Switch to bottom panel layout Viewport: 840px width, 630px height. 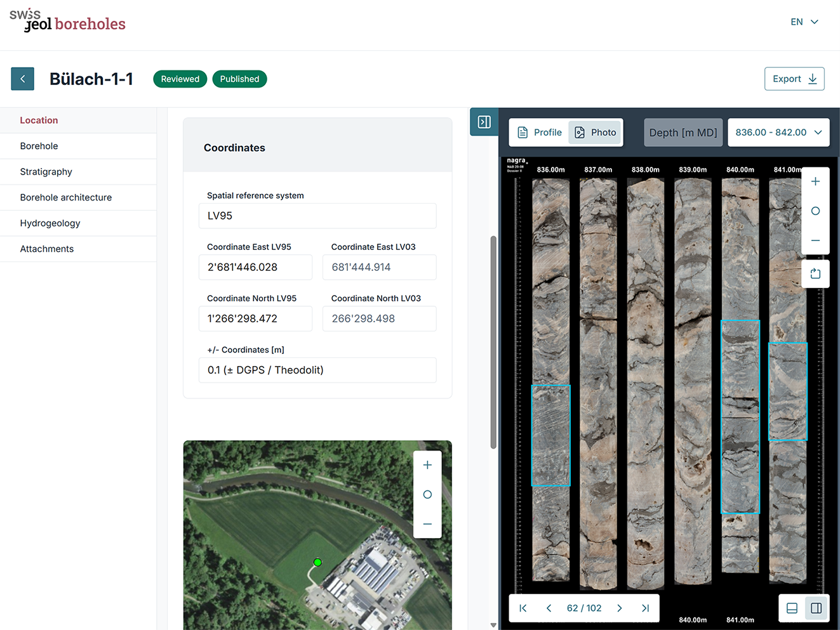[x=792, y=608]
